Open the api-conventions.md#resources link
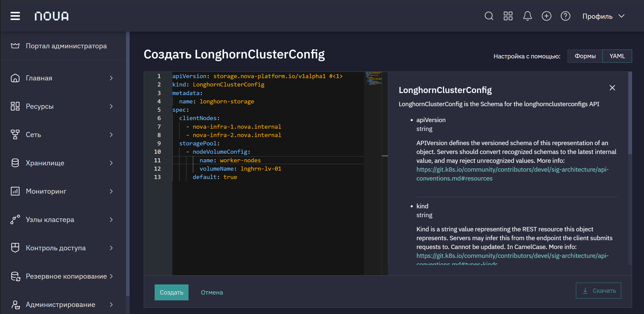The width and height of the screenshot is (644, 314). [x=512, y=174]
